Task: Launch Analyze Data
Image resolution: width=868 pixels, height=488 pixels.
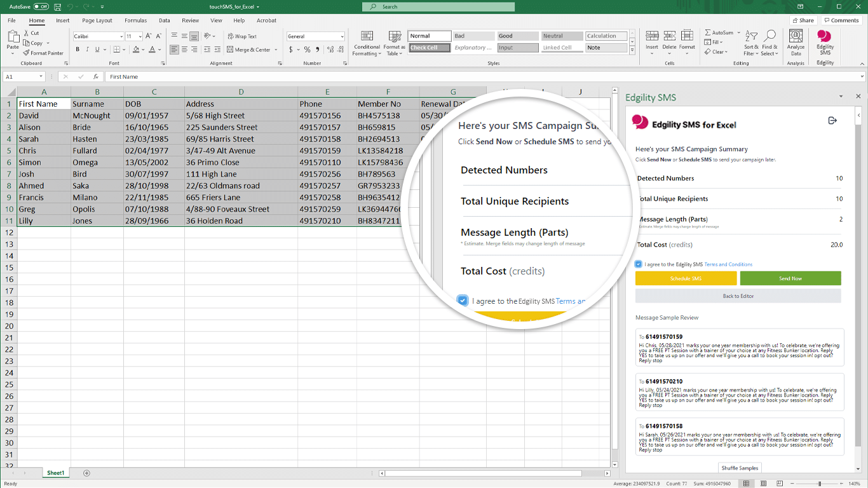Action: (x=796, y=43)
